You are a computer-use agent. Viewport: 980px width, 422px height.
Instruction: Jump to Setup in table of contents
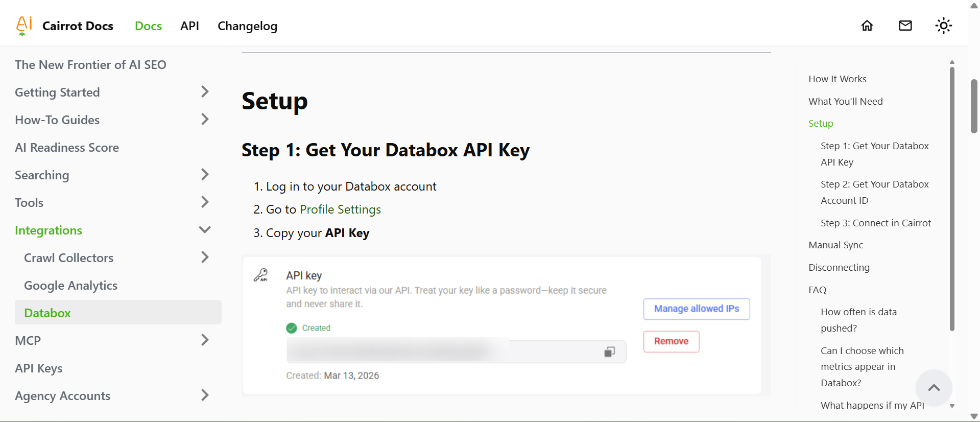(821, 124)
